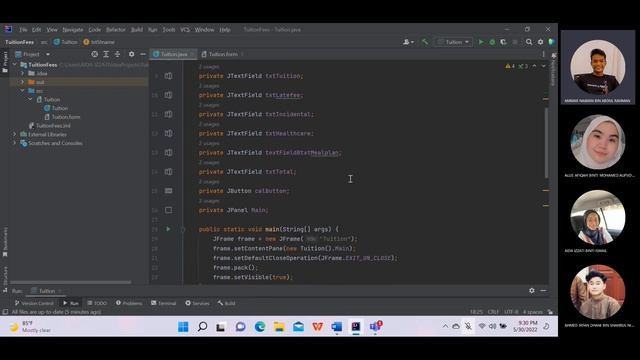Switch to the Tuition.form editor tab
The height and width of the screenshot is (360, 640).
[x=223, y=54]
